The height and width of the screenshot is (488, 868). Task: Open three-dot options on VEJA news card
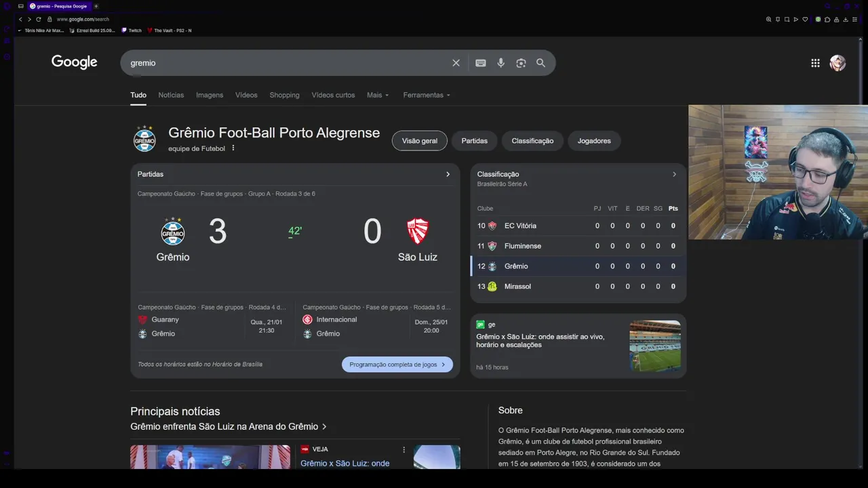(403, 449)
